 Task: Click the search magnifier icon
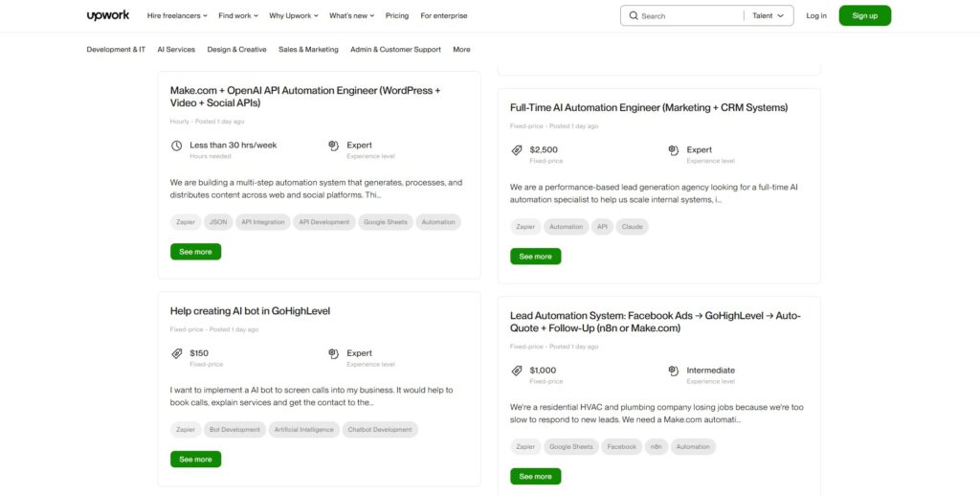[x=634, y=15]
